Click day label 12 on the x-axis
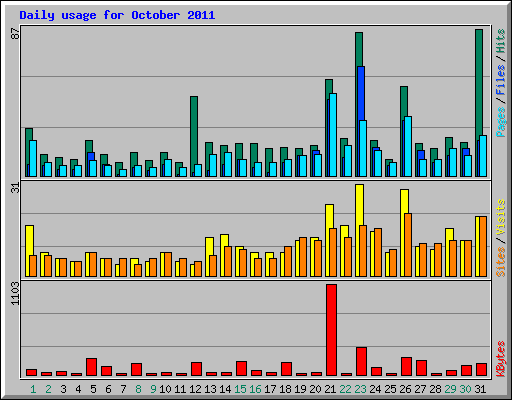Image resolution: width=512 pixels, height=400 pixels. tap(195, 389)
